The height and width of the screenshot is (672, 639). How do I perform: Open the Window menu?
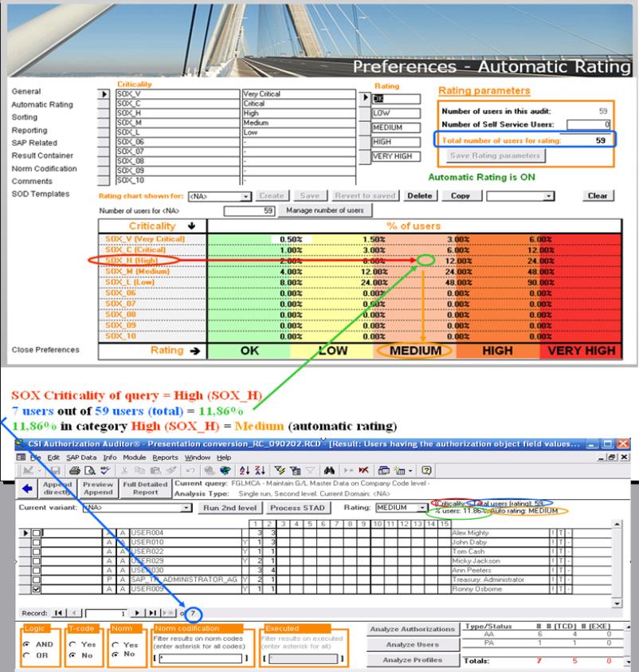click(198, 458)
